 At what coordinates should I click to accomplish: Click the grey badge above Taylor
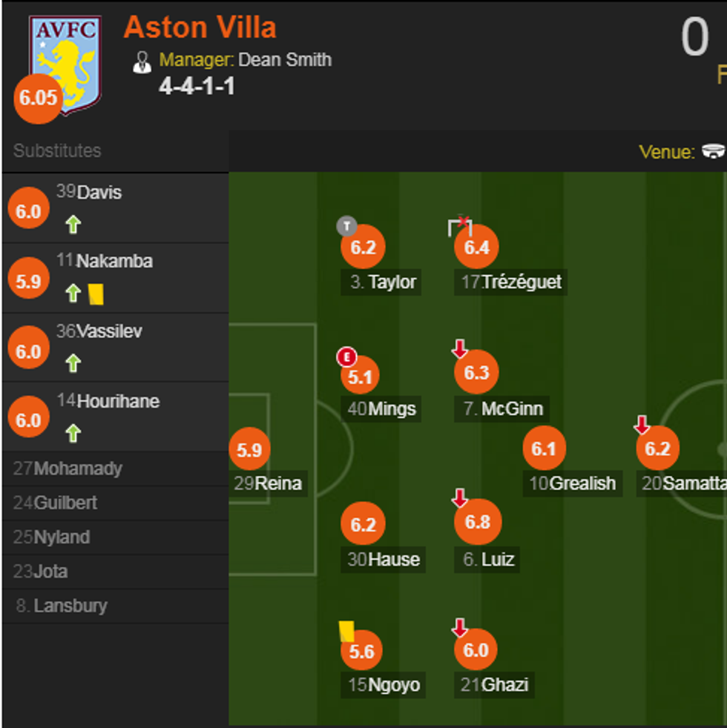click(346, 225)
